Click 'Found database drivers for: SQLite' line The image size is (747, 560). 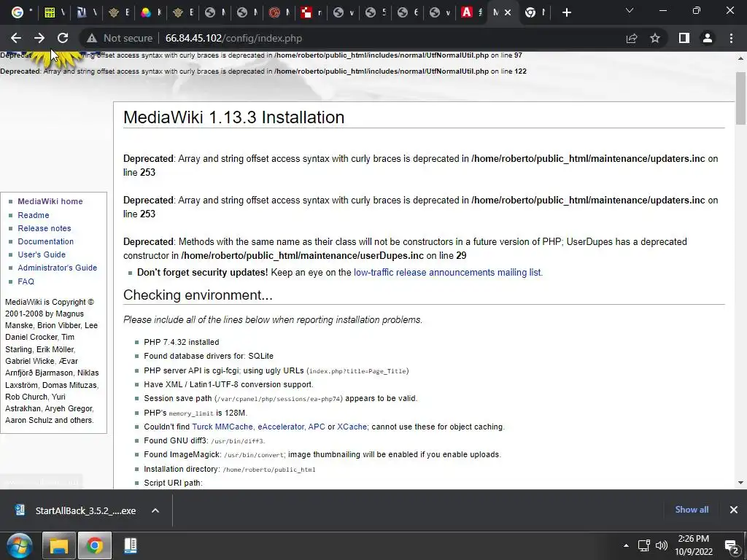point(209,356)
